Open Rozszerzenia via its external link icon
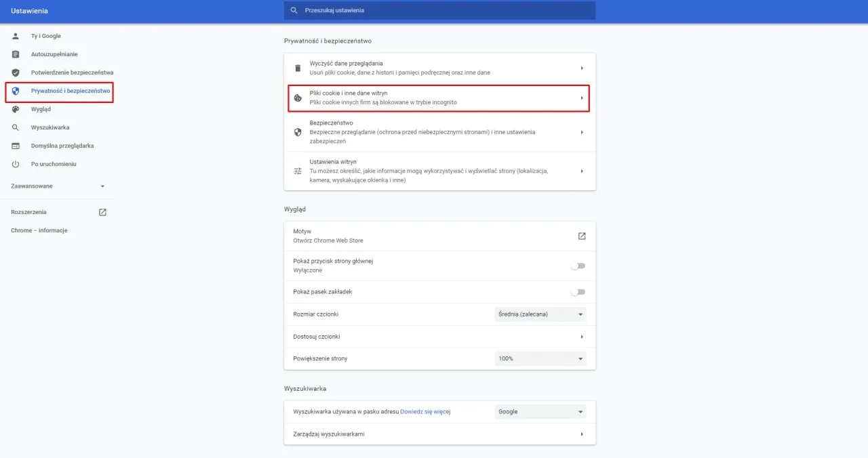 click(x=102, y=211)
